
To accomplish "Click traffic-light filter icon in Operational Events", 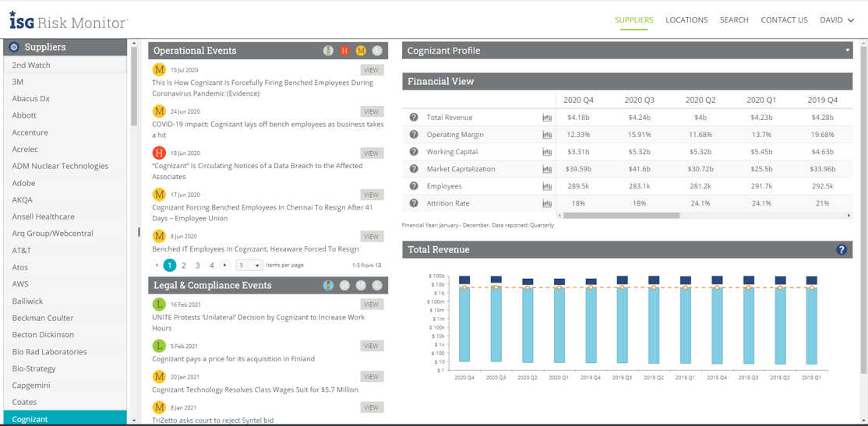I will click(x=328, y=51).
